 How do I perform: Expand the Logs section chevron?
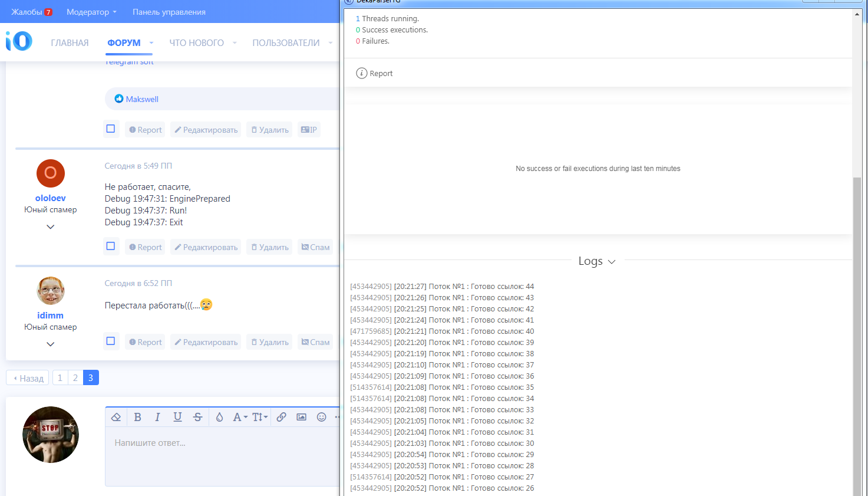point(612,262)
